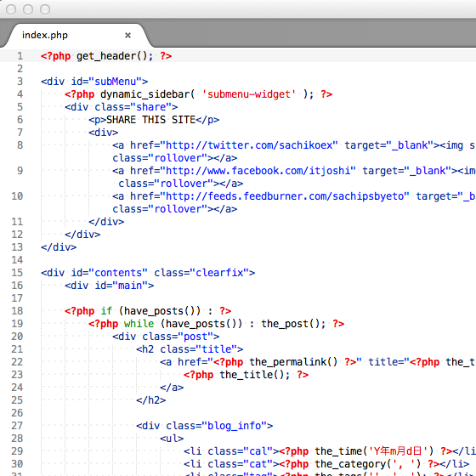This screenshot has width=476, height=476.
Task: Click the window close traffic light button
Action: click(x=11, y=9)
